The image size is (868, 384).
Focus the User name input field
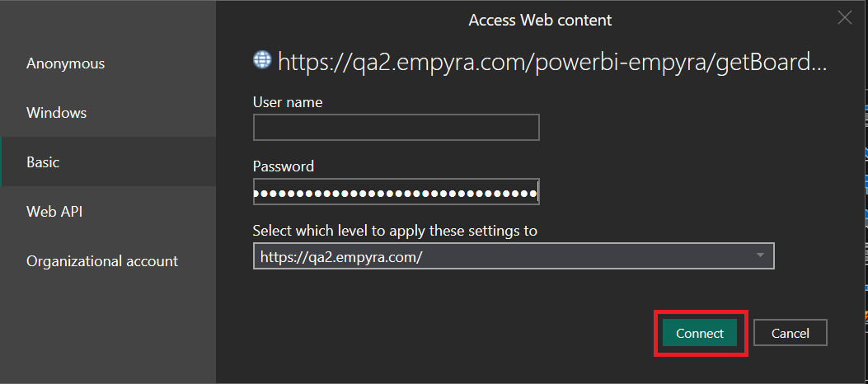coord(396,127)
